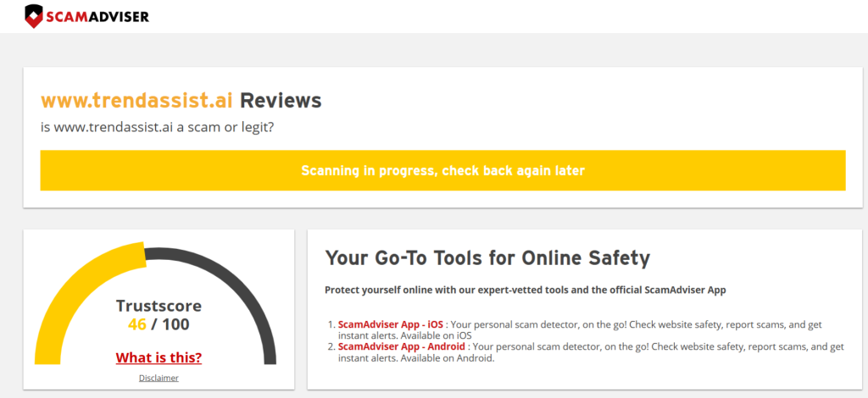
Task: Open the ScamAdviser App - iOS link
Action: [390, 324]
